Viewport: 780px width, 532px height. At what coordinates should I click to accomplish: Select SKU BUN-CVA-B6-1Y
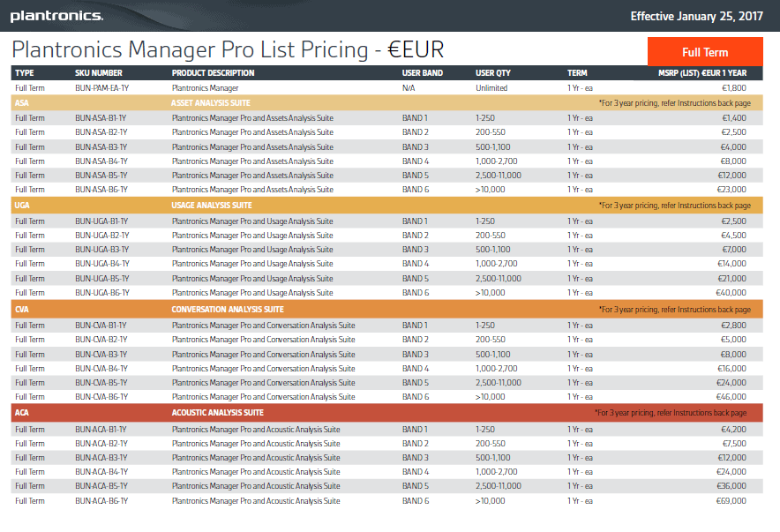point(101,397)
